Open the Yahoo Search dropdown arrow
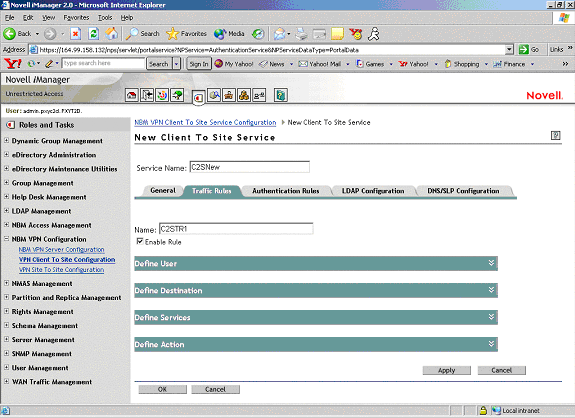The width and height of the screenshot is (575, 418). click(177, 64)
